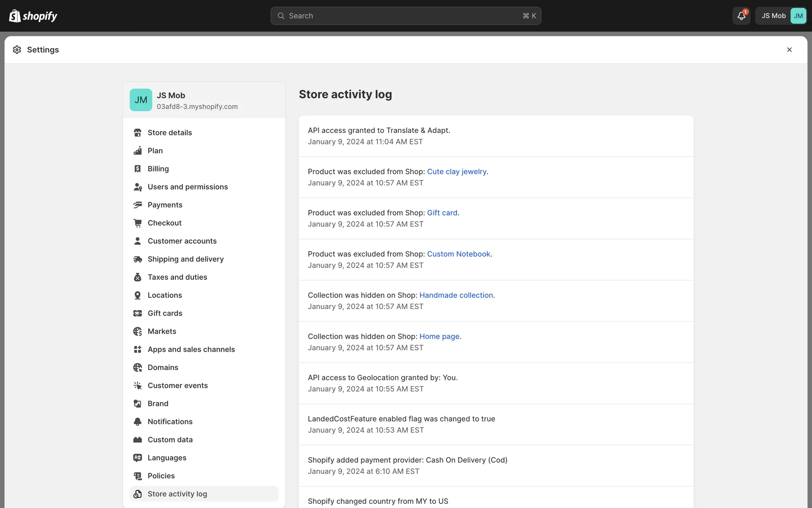This screenshot has width=812, height=508.
Task: Click the Markets globe icon
Action: 137,331
